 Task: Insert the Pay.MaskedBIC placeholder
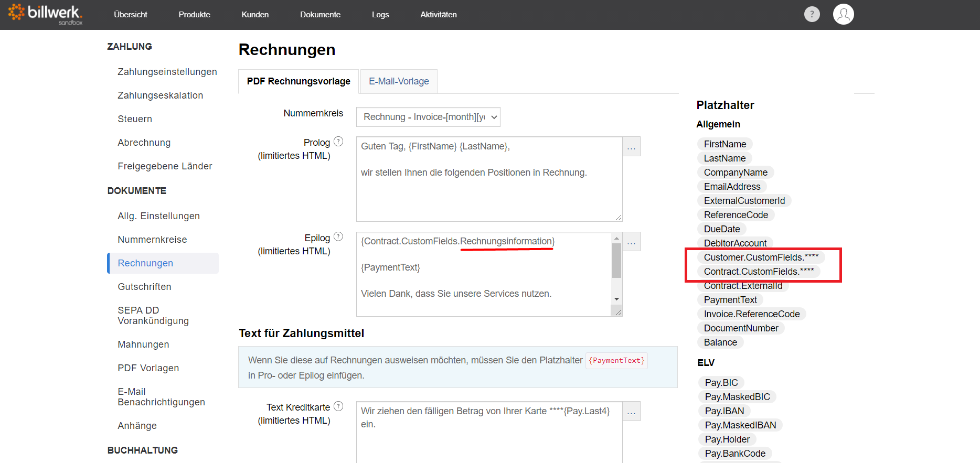[737, 397]
